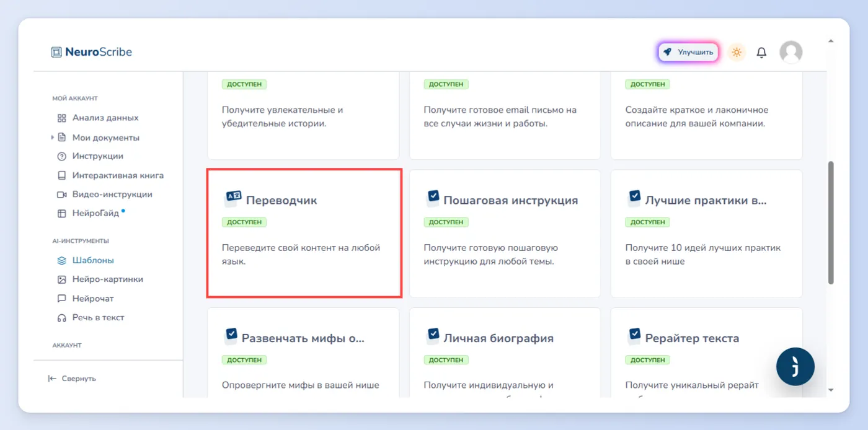Click the Переводчик translate icon
This screenshot has height=430, width=868.
(x=232, y=198)
